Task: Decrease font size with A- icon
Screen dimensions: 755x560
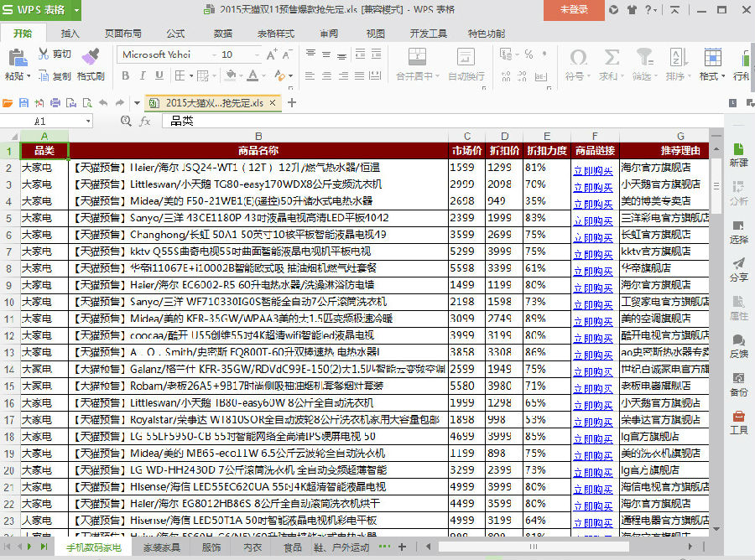Action: (x=287, y=54)
